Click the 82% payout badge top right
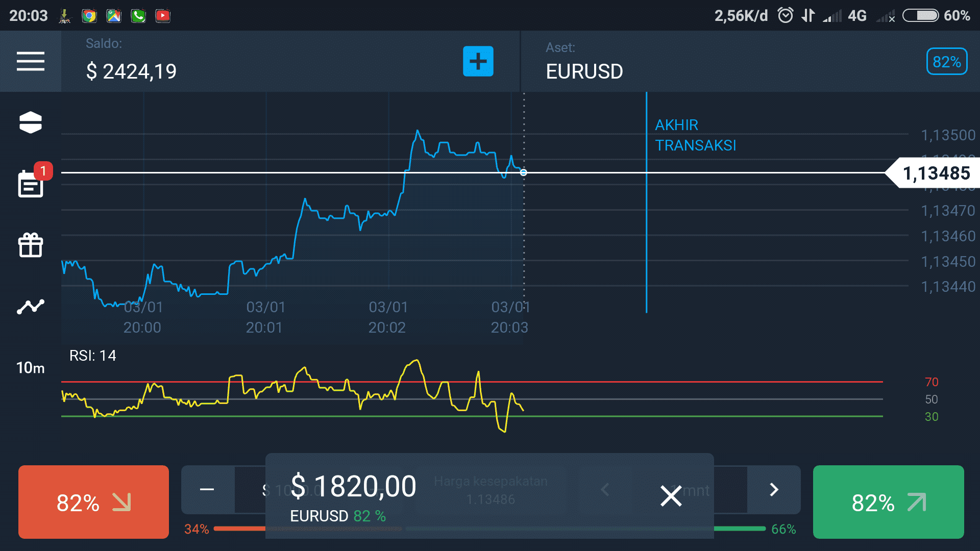 pyautogui.click(x=947, y=61)
